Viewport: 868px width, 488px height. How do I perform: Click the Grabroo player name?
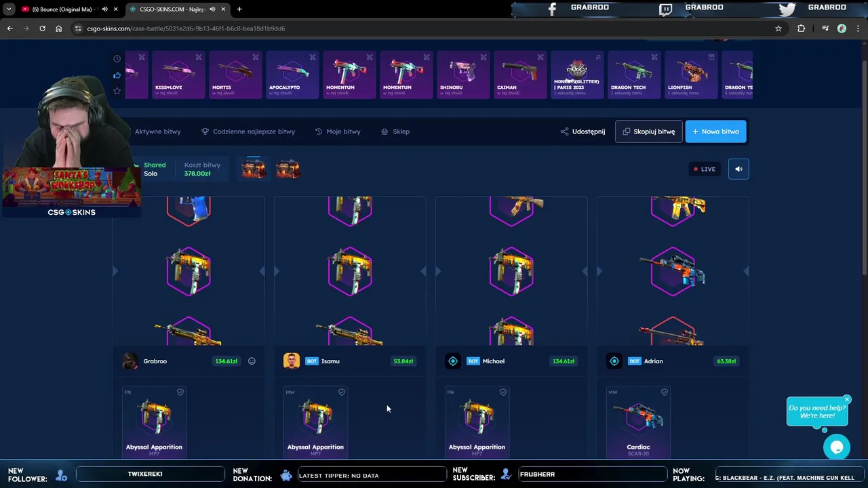click(155, 361)
